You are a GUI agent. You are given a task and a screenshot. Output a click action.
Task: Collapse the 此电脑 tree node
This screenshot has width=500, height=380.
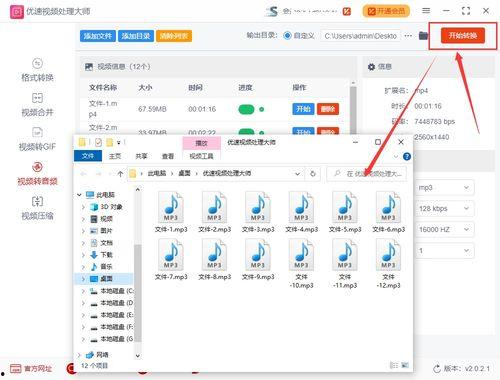point(79,195)
